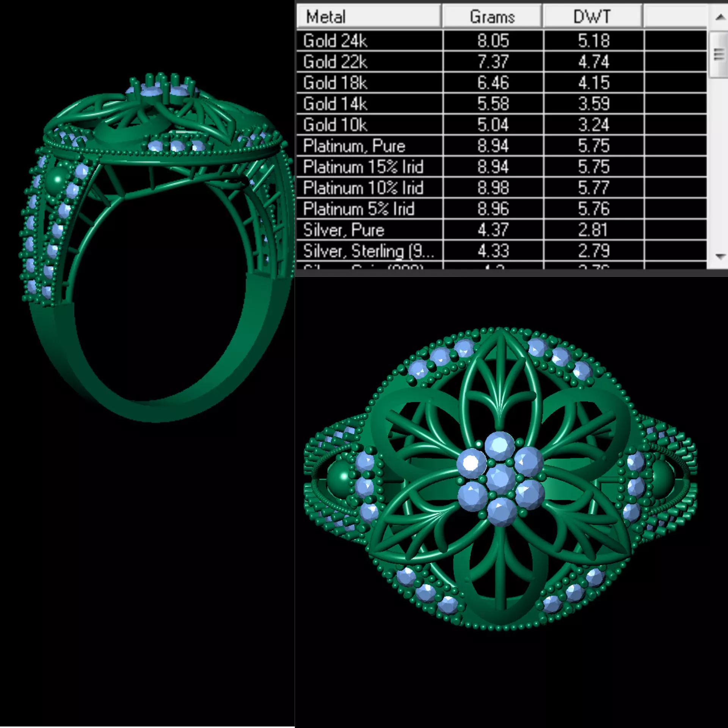Click the top-view floral ring render

coord(500,479)
